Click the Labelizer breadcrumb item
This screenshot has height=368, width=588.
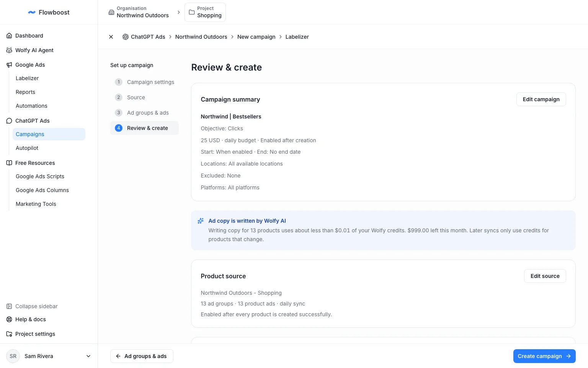tap(297, 37)
